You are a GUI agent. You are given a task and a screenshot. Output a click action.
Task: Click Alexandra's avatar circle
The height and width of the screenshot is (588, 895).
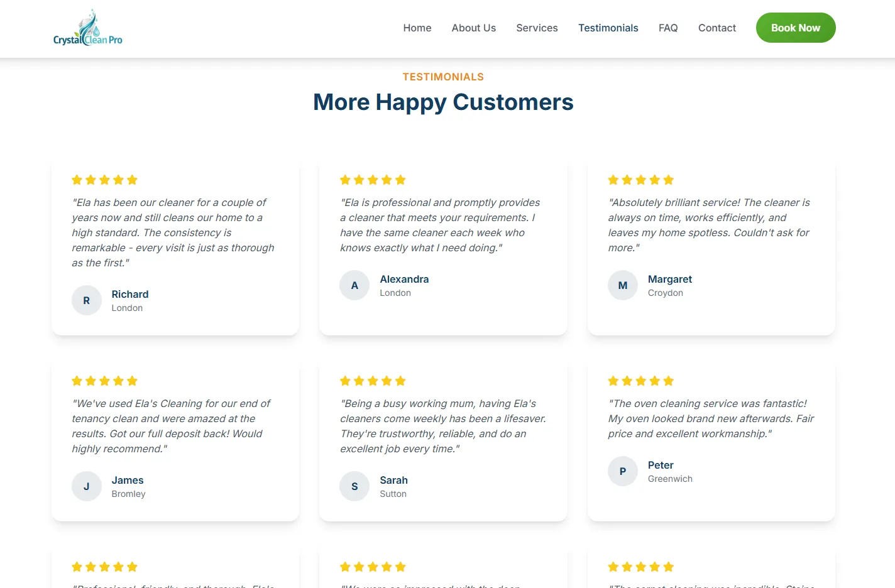tap(354, 285)
